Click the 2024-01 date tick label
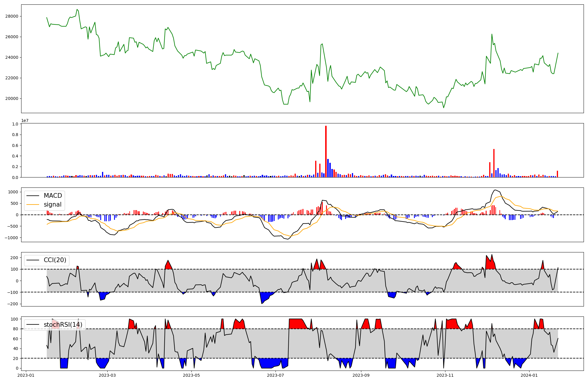 tap(529, 375)
